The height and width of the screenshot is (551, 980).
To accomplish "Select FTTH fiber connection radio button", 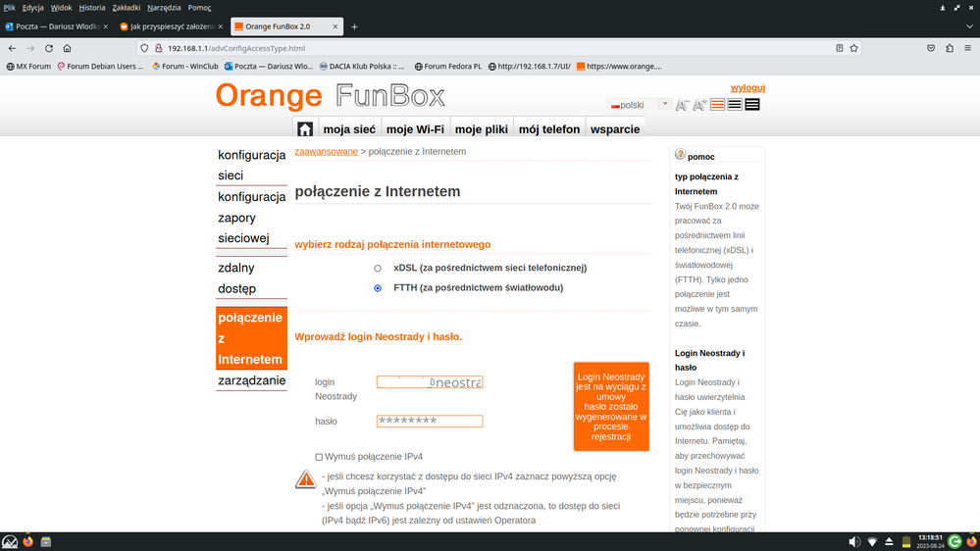I will coord(378,288).
